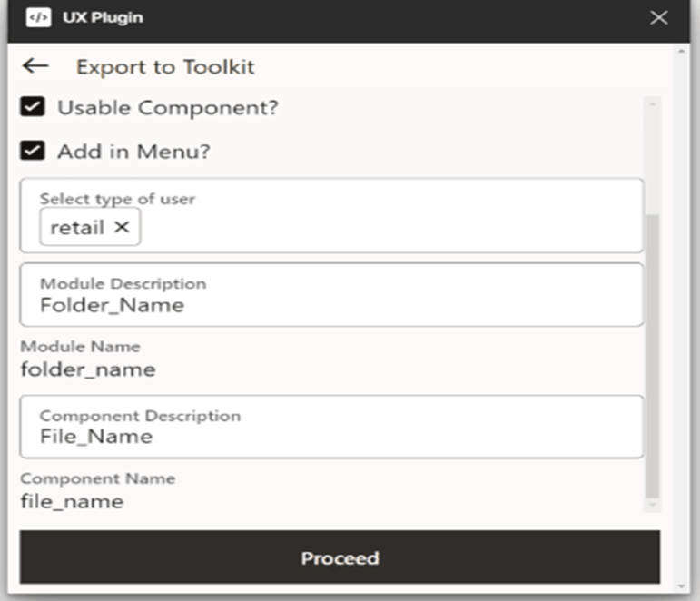Go back using the left arrow
The height and width of the screenshot is (601, 700).
[x=35, y=66]
